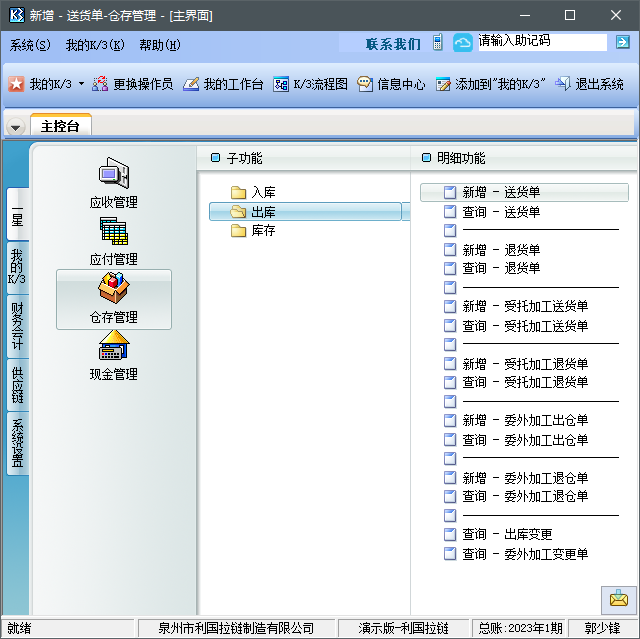Click the mail icon at bottom right
The width and height of the screenshot is (640, 639).
618,598
